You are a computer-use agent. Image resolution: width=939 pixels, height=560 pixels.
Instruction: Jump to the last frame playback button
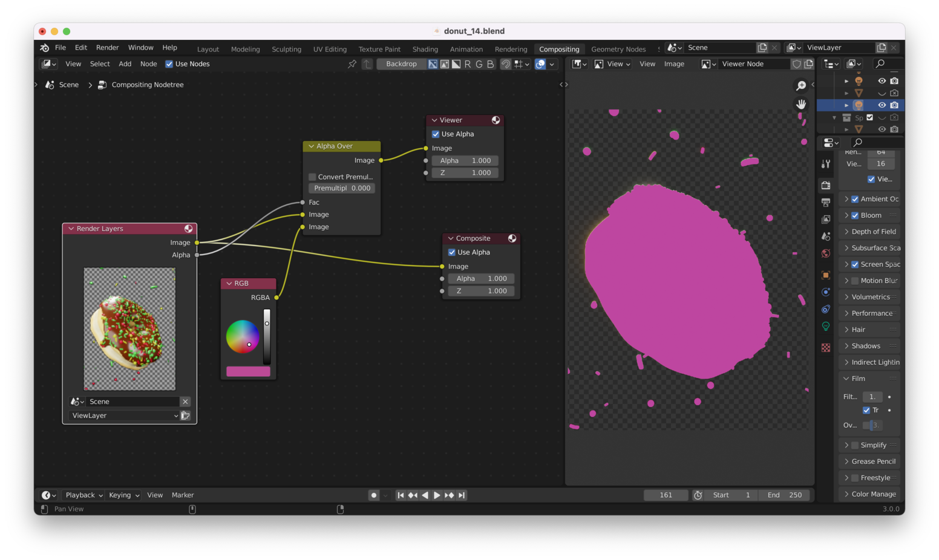pos(462,495)
